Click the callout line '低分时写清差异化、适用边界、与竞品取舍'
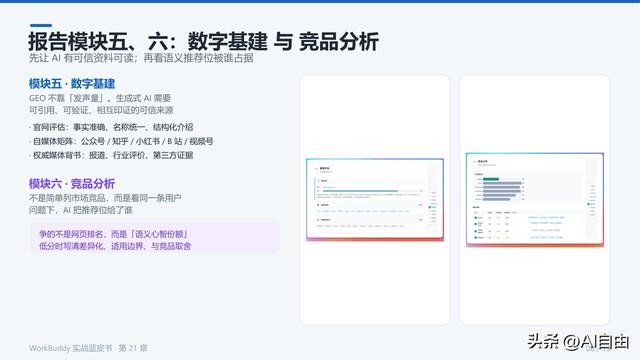640x360 pixels. 115,246
